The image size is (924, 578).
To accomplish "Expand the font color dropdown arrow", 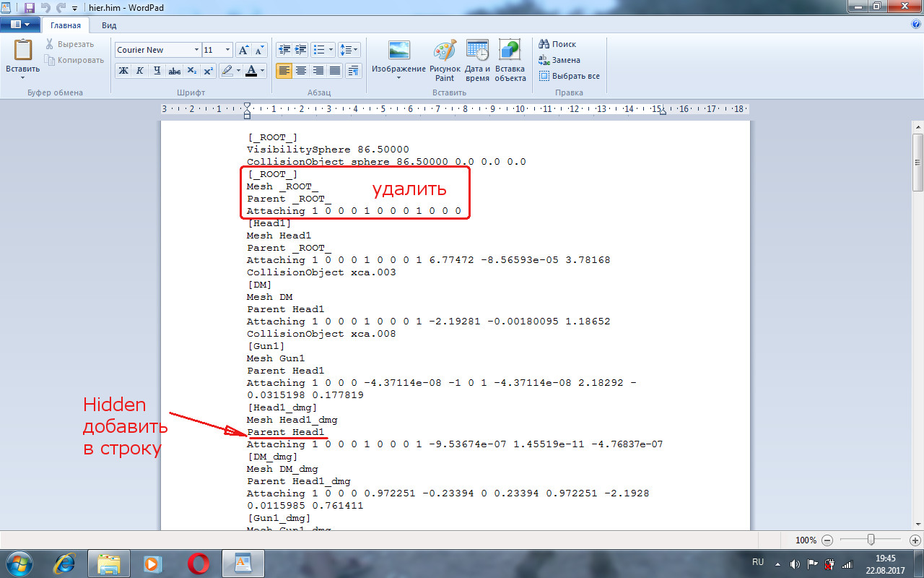I will [263, 70].
